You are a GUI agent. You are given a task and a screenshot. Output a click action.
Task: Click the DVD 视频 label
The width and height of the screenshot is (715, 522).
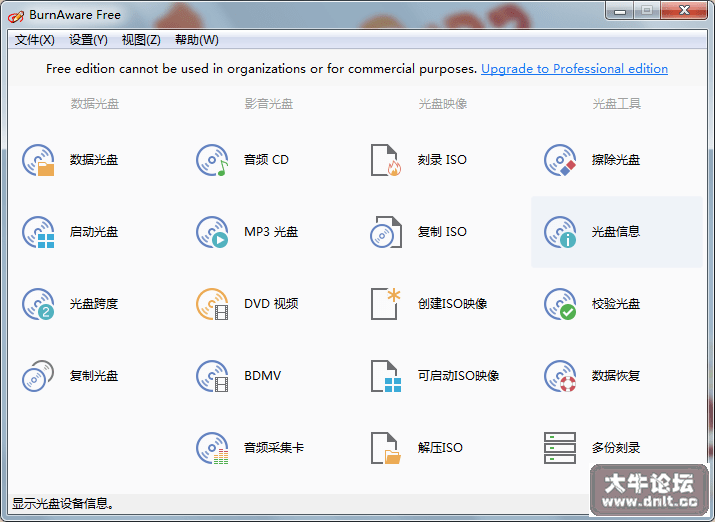click(271, 304)
